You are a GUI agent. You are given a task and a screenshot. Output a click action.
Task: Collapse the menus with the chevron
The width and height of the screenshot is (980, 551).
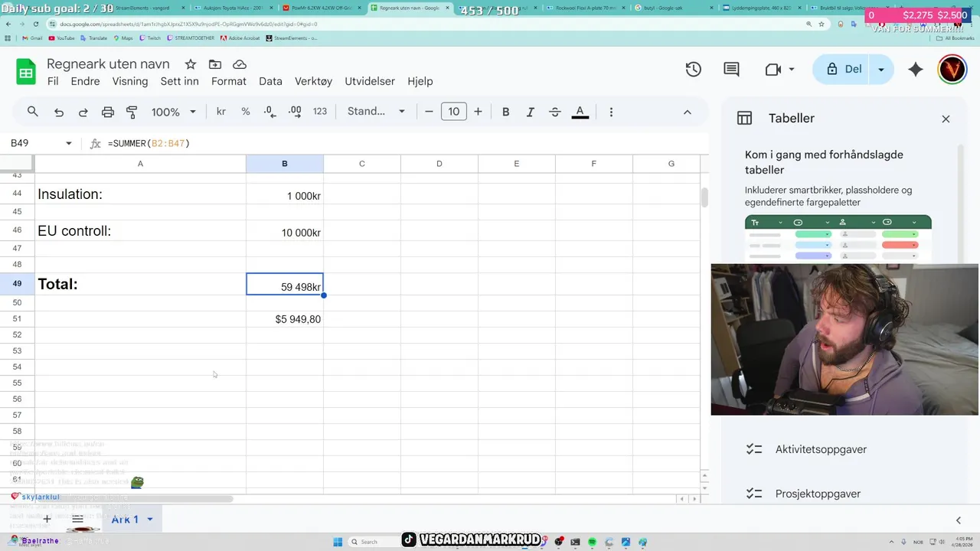coord(688,112)
